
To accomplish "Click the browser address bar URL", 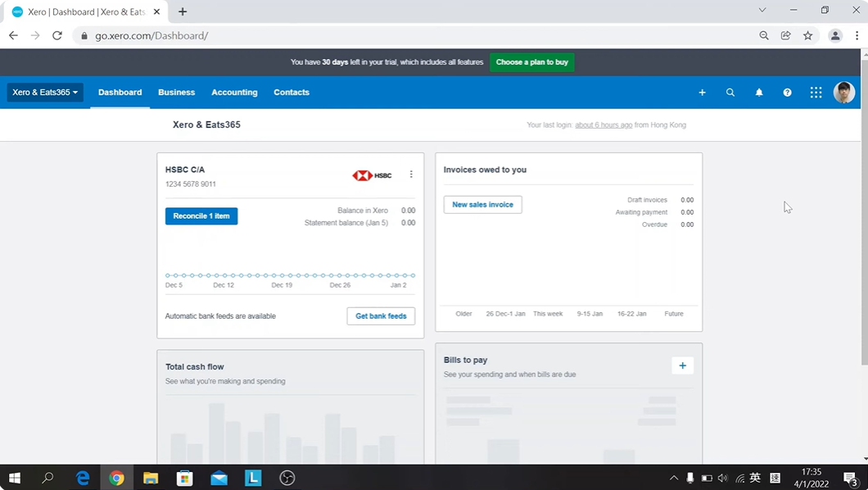I will click(x=151, y=35).
